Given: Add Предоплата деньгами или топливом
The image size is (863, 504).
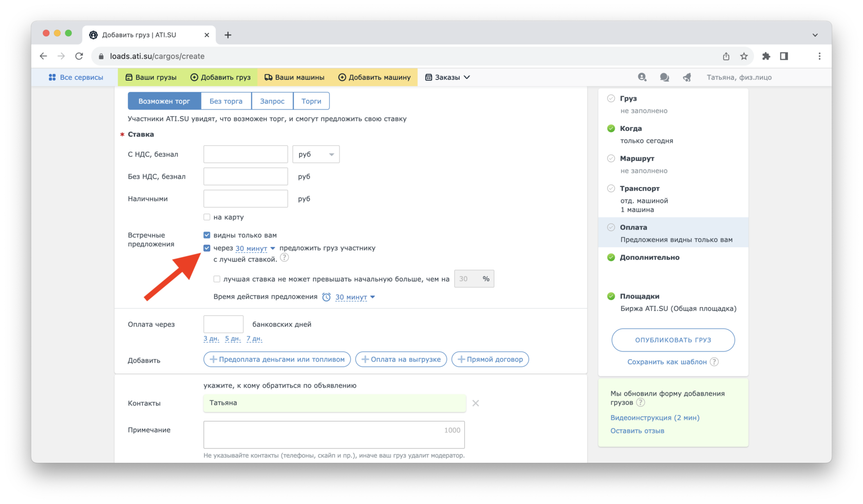Looking at the screenshot, I should pos(277,359).
